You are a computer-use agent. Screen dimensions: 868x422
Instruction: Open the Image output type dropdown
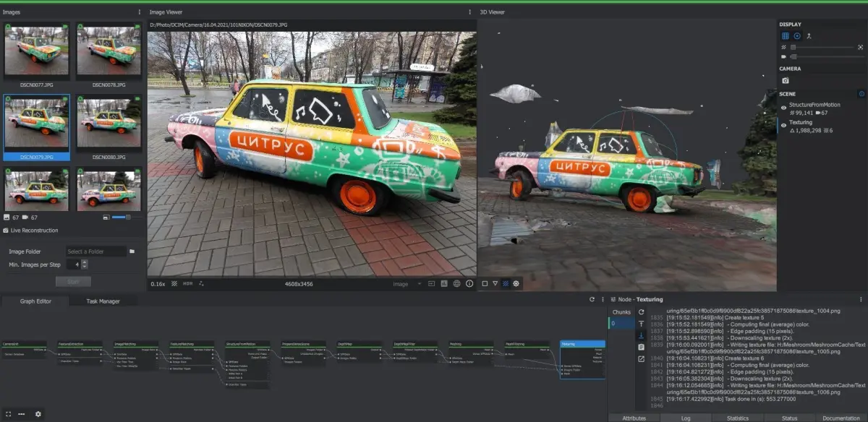click(407, 284)
